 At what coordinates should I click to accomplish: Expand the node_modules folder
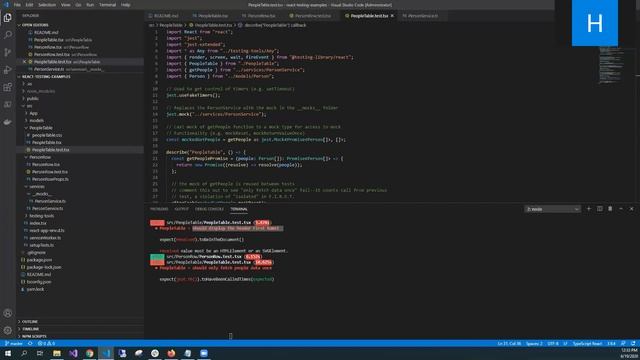pos(40,91)
